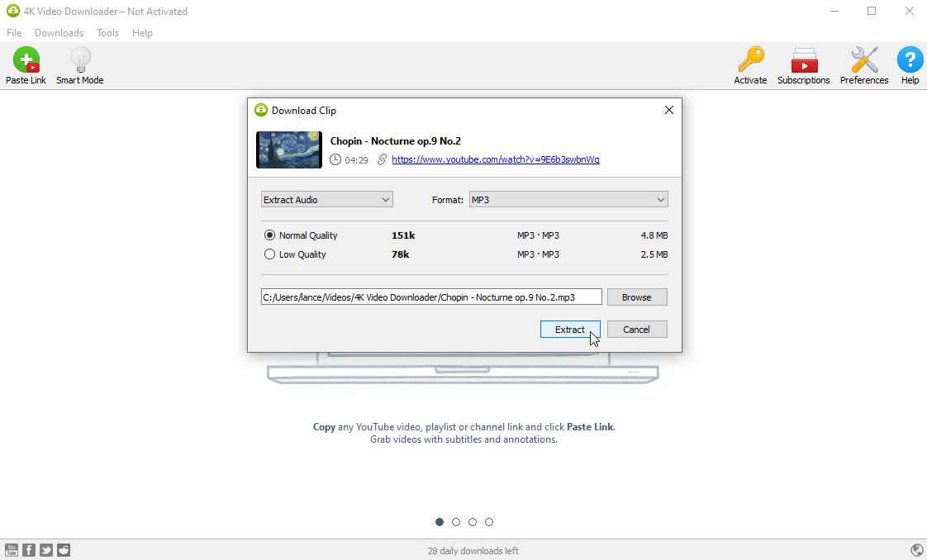Select second slide pagination dot
Screen dimensions: 927x560
(456, 522)
